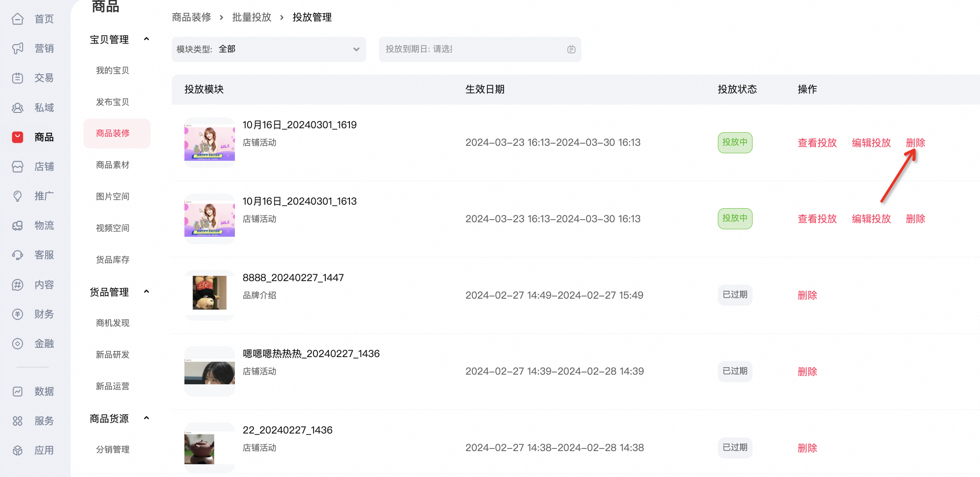Open the 模块类型 dropdown
Viewport: 980px width, 477px height.
(x=269, y=49)
